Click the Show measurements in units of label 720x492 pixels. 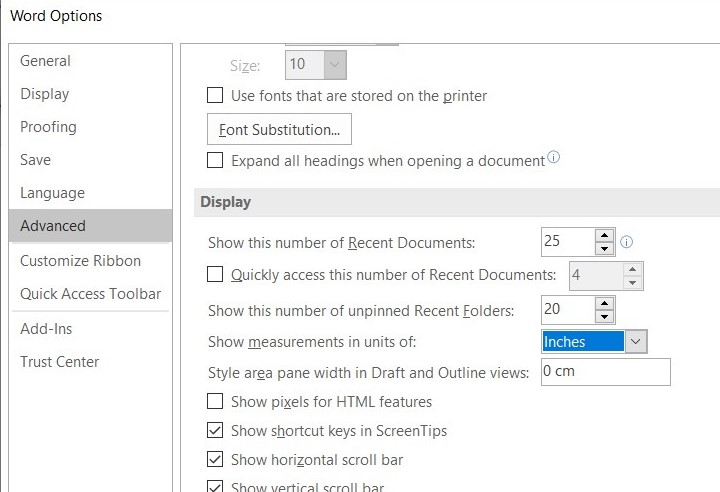click(x=312, y=342)
